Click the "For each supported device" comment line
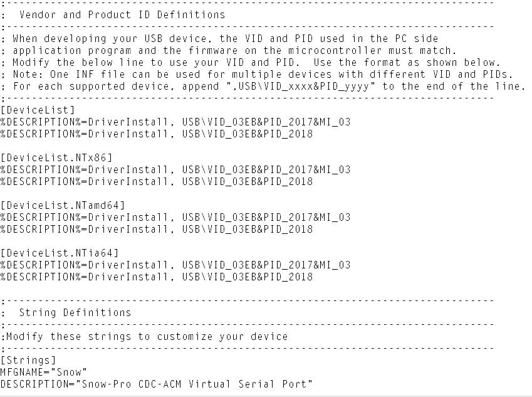This screenshot has height=397, width=532. tap(266, 86)
